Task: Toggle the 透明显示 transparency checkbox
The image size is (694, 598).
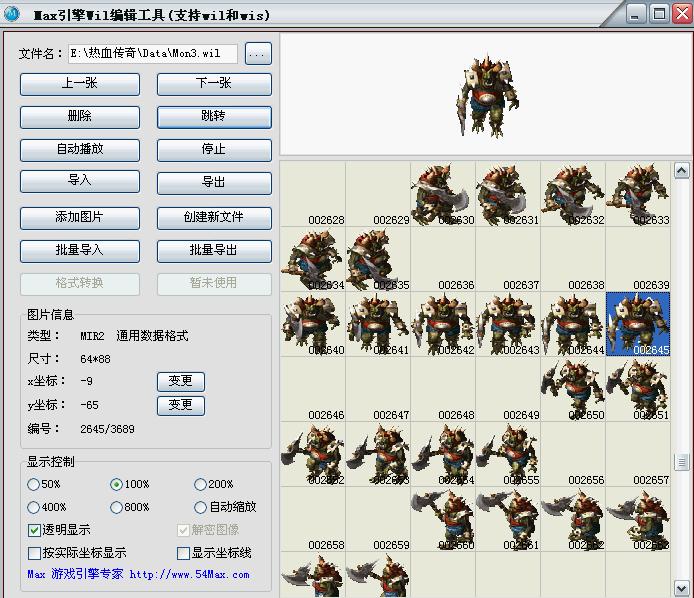Action: point(35,530)
